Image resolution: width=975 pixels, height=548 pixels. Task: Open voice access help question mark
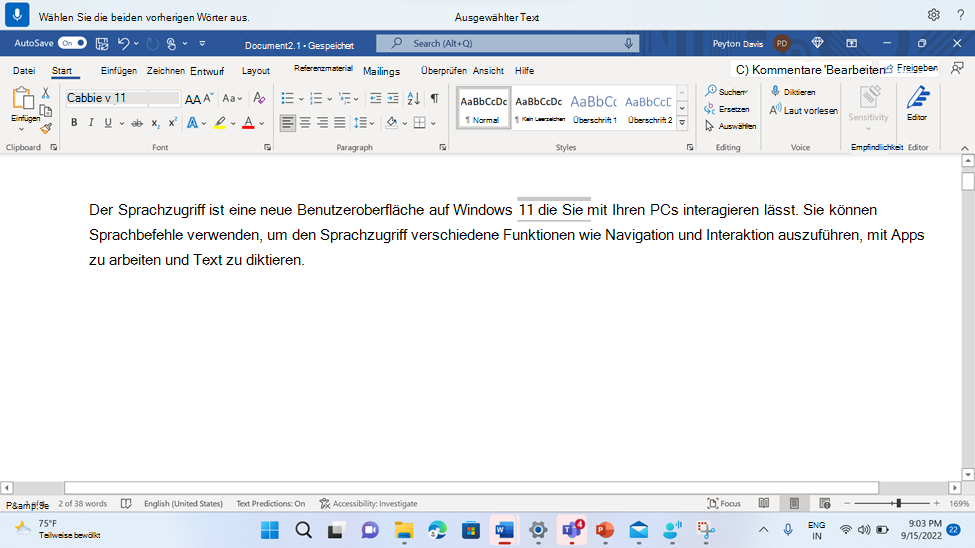click(960, 15)
